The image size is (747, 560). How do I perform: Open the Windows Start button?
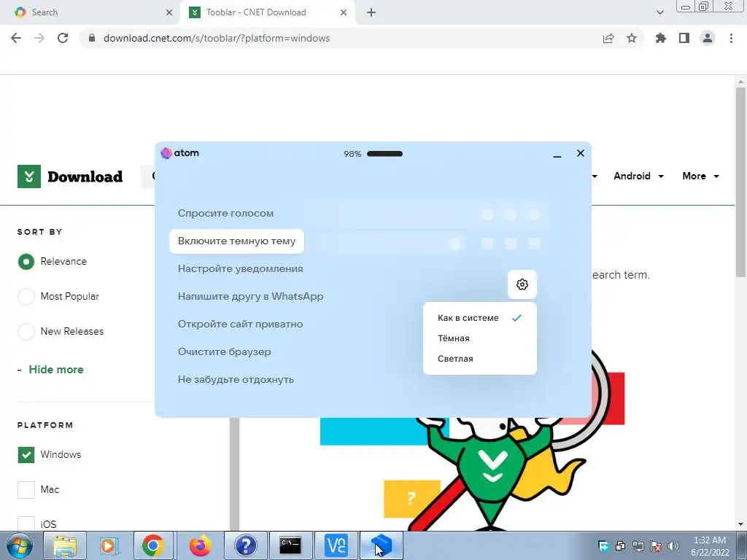pos(19,545)
